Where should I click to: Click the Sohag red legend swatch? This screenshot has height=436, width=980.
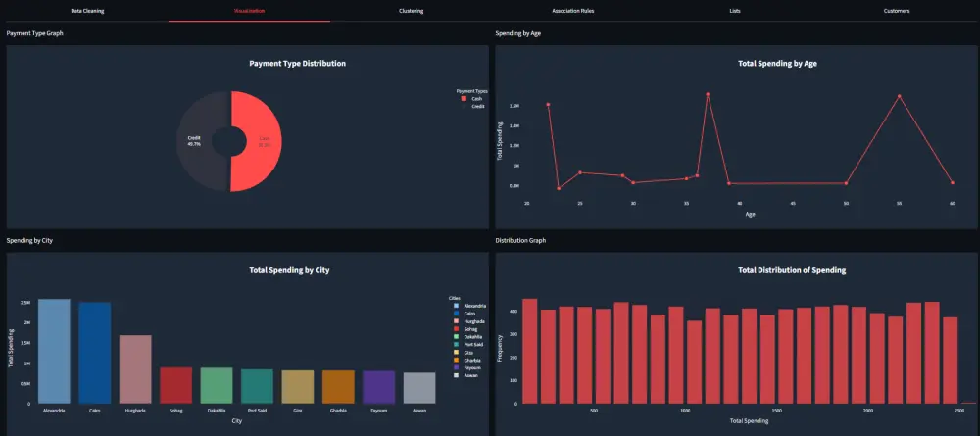458,328
